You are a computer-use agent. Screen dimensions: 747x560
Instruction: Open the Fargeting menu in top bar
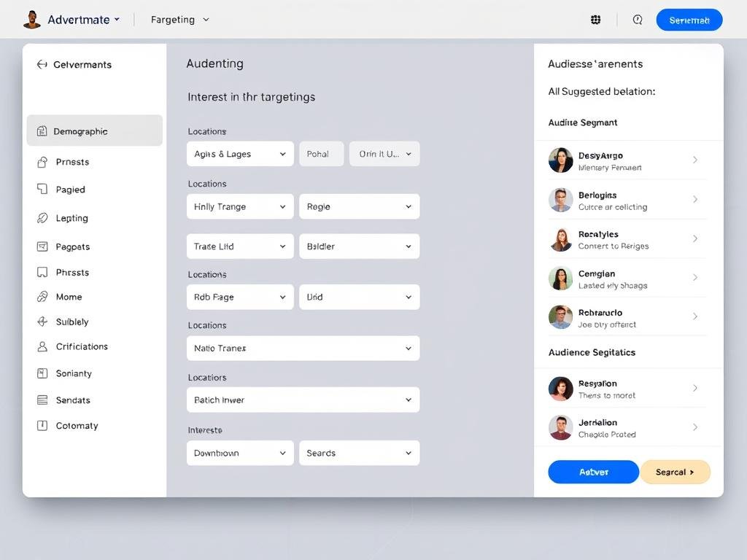tap(179, 20)
